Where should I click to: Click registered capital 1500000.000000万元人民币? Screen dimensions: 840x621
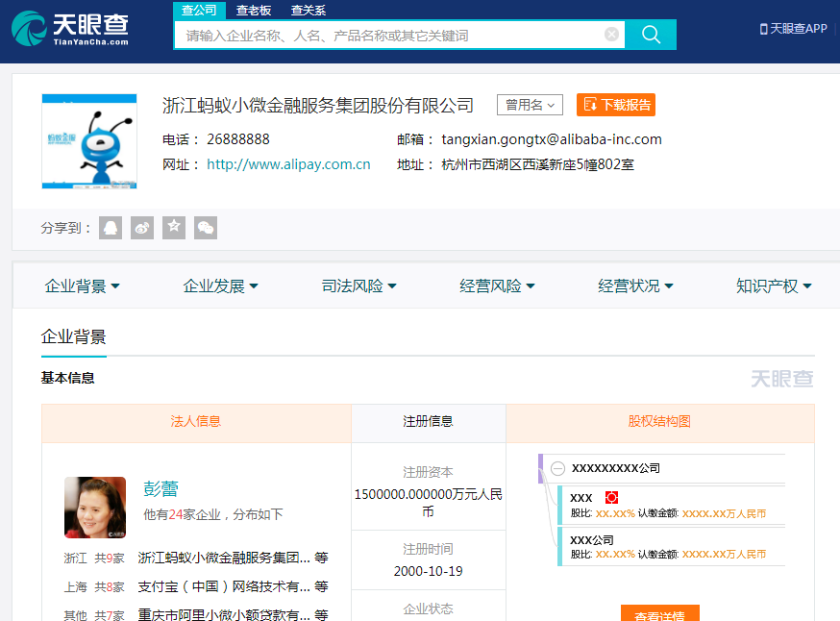coord(428,503)
